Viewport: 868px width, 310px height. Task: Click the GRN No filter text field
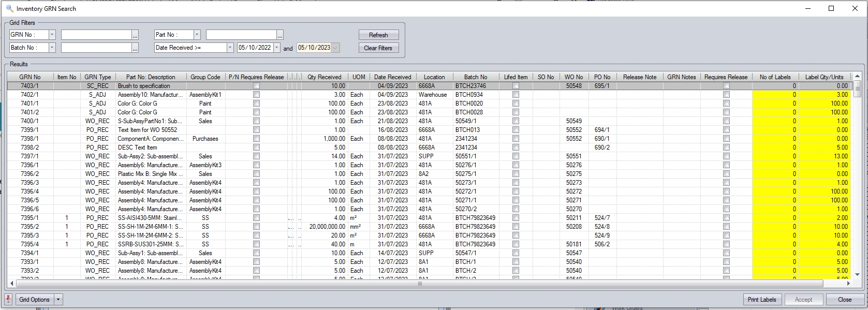[96, 35]
